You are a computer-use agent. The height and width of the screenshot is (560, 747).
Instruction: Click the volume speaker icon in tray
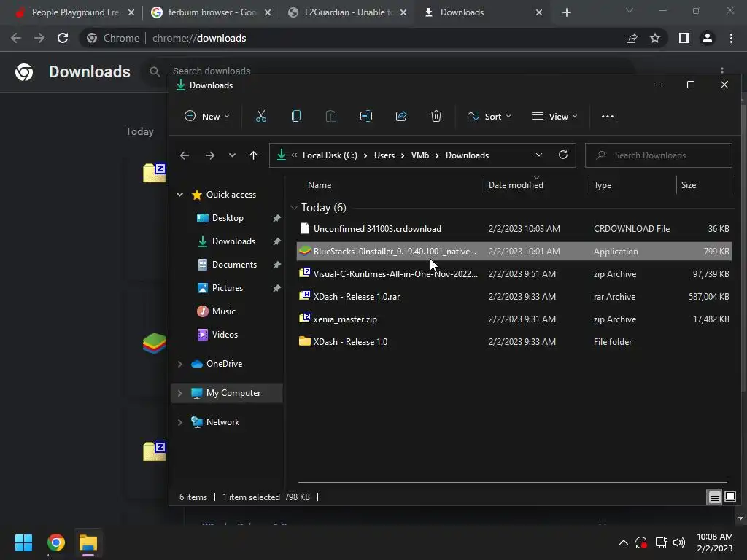pyautogui.click(x=679, y=542)
